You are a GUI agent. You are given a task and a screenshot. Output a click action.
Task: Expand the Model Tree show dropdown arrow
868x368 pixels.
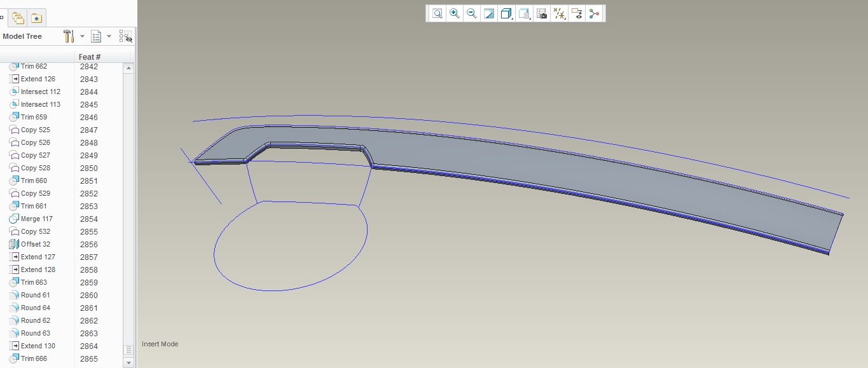[109, 36]
